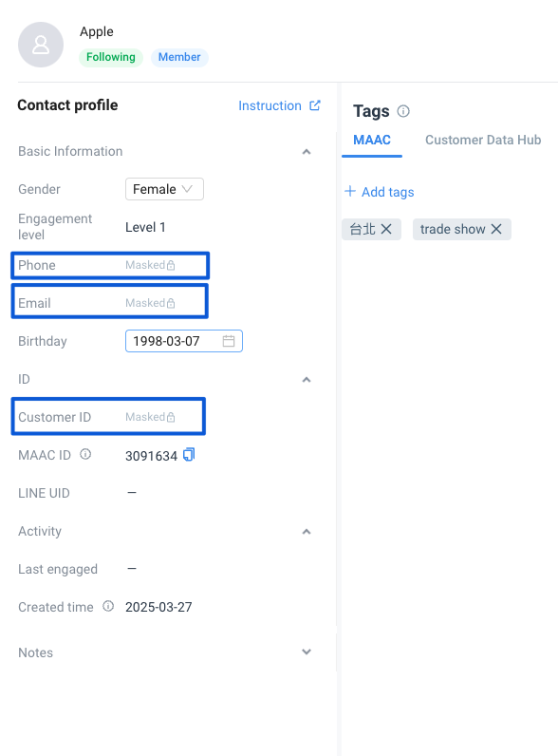This screenshot has height=756, width=558.
Task: Copy the MAAC ID 3091634
Action: click(189, 455)
